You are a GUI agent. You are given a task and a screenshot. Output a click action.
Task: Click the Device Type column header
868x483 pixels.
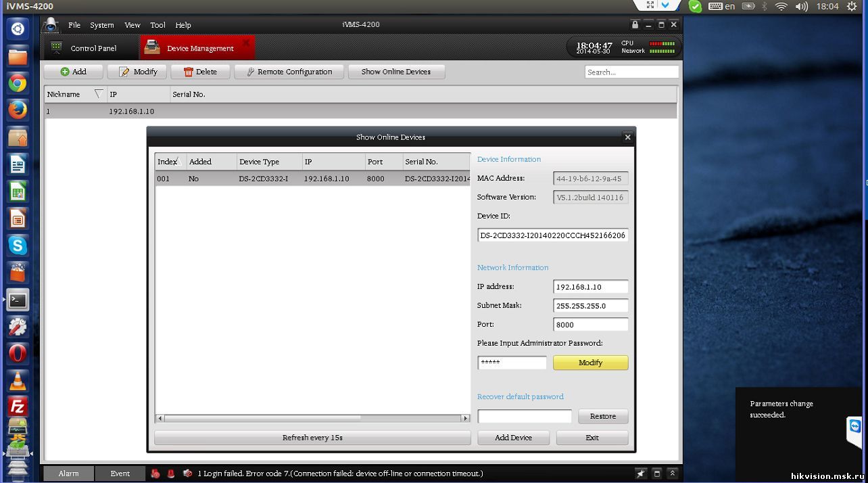click(x=269, y=162)
